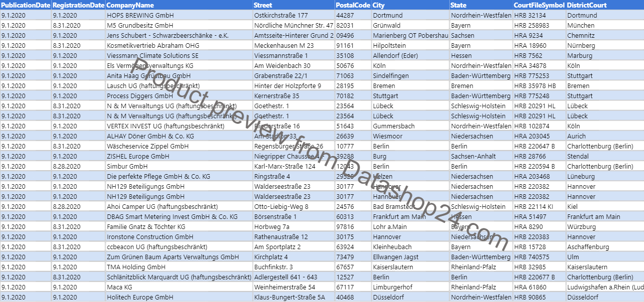Click city cell Ellwangen Jagst

point(411,257)
